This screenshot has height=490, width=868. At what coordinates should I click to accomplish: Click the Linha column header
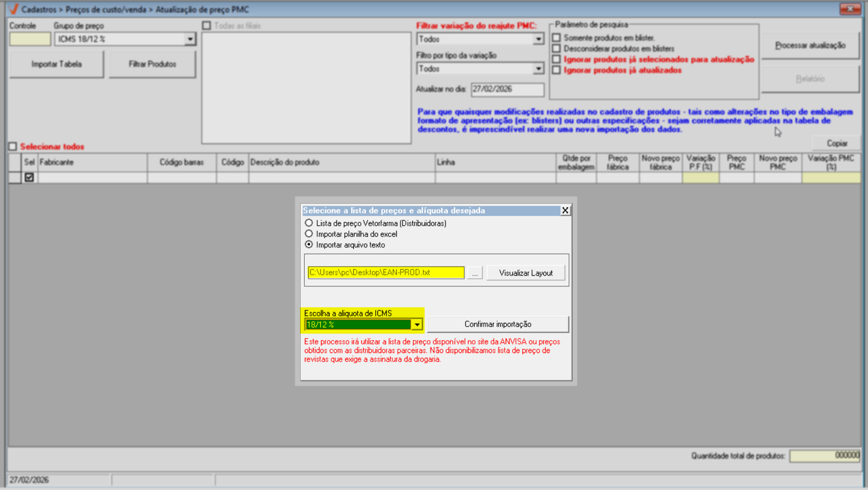[x=495, y=162]
